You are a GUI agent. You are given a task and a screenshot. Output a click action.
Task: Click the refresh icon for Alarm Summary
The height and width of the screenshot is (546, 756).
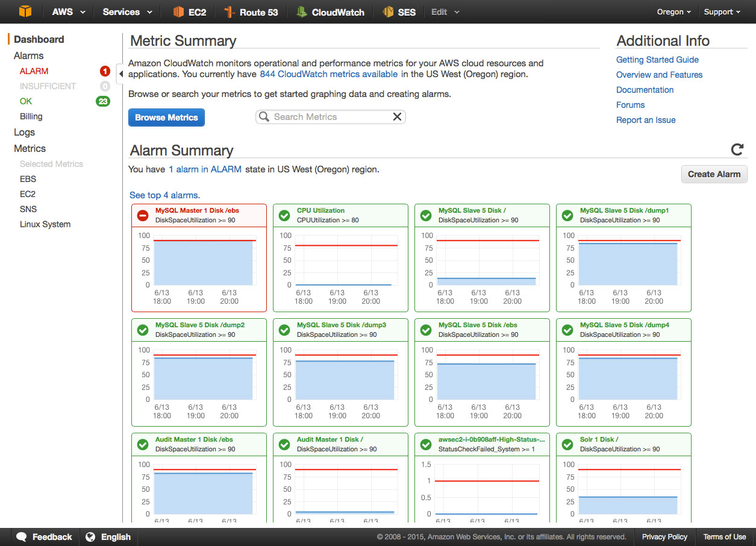click(737, 149)
